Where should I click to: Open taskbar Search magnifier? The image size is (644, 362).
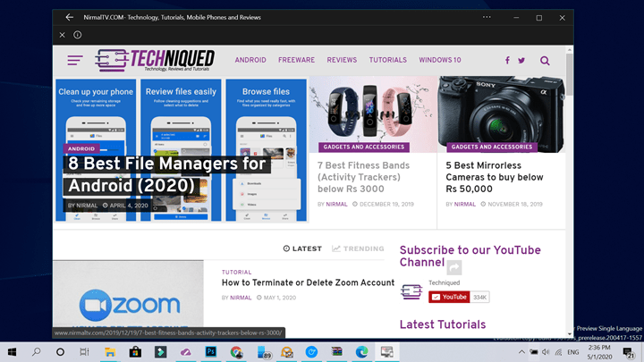pyautogui.click(x=36, y=352)
